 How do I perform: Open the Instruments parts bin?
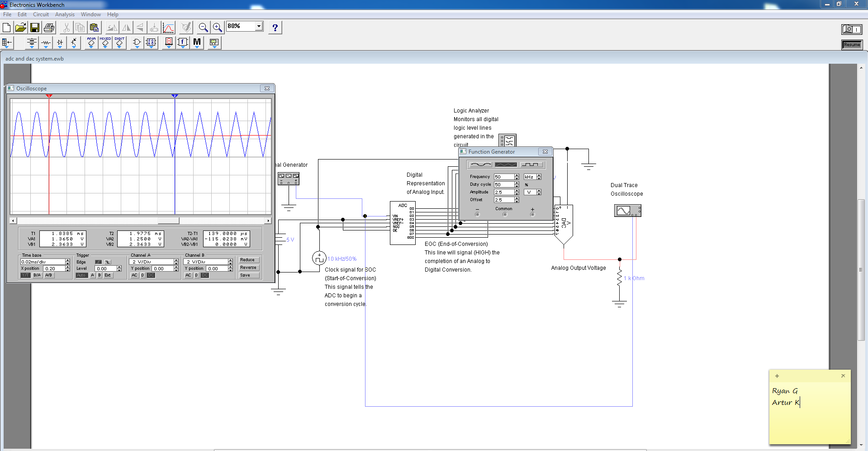tap(214, 43)
